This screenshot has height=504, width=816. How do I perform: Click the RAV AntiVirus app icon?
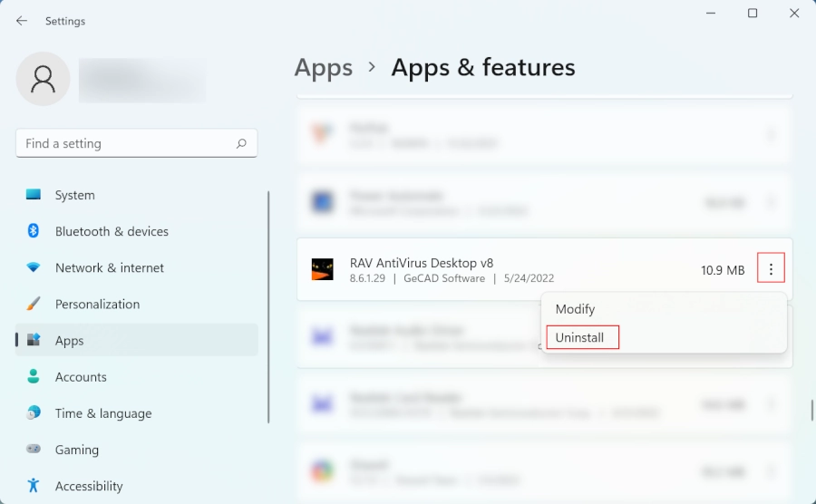(322, 269)
